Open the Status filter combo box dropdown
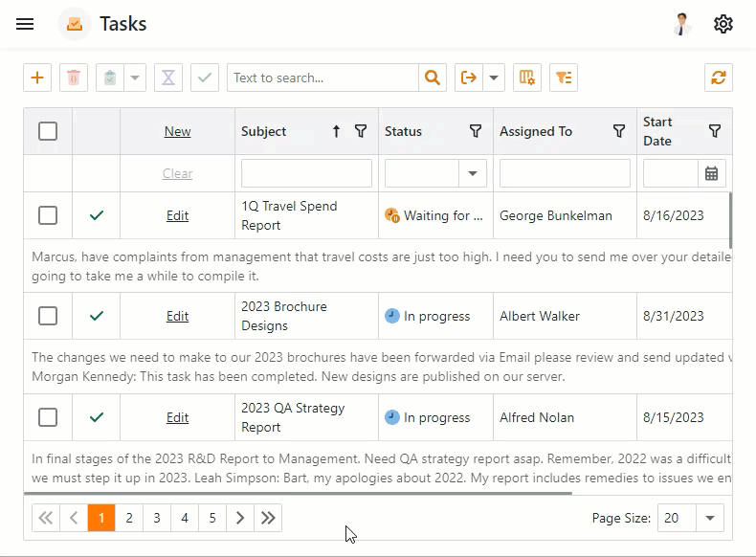The width and height of the screenshot is (756, 557). (473, 173)
